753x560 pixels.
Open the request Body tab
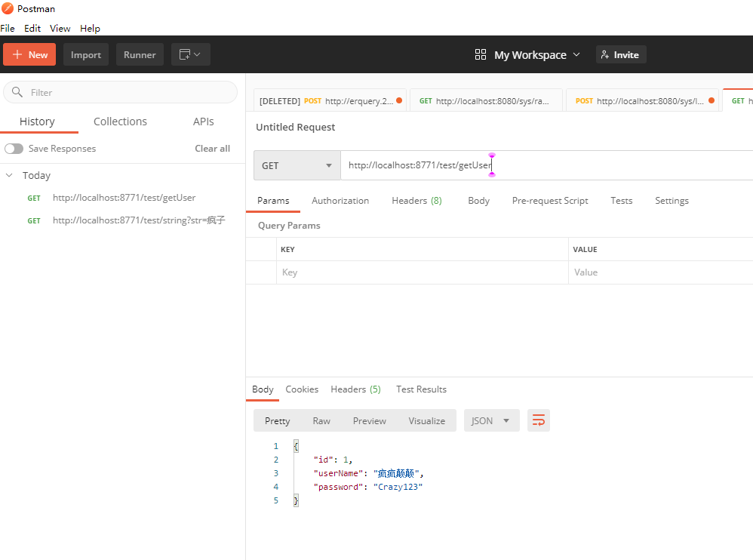click(478, 201)
